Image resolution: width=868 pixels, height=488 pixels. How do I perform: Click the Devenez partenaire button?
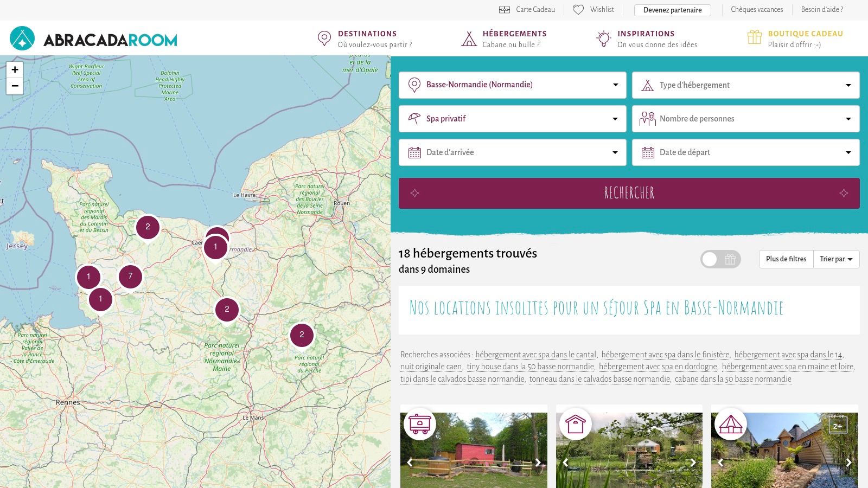pos(673,10)
